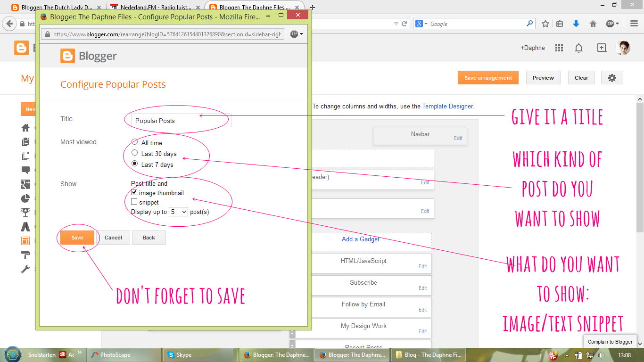Screen dimensions: 644x362
Task: Select the All time radio button
Action: coord(135,142)
